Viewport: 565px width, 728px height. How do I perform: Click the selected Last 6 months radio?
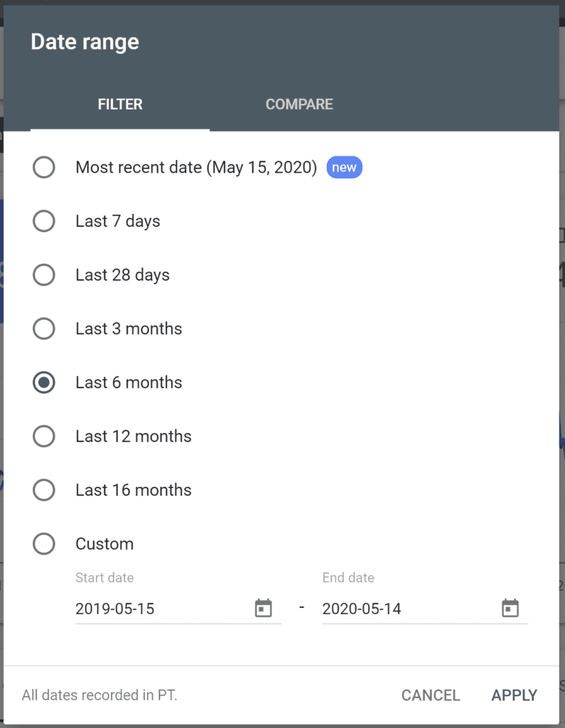[x=43, y=382]
